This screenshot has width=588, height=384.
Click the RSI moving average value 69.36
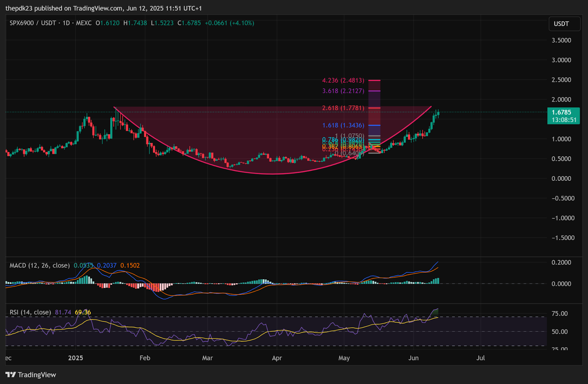pyautogui.click(x=83, y=312)
